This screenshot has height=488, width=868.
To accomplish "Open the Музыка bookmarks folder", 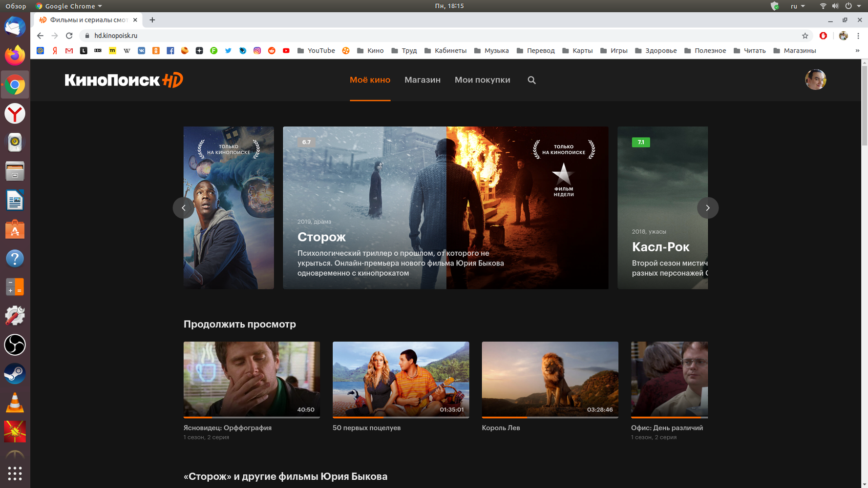I will [x=491, y=51].
